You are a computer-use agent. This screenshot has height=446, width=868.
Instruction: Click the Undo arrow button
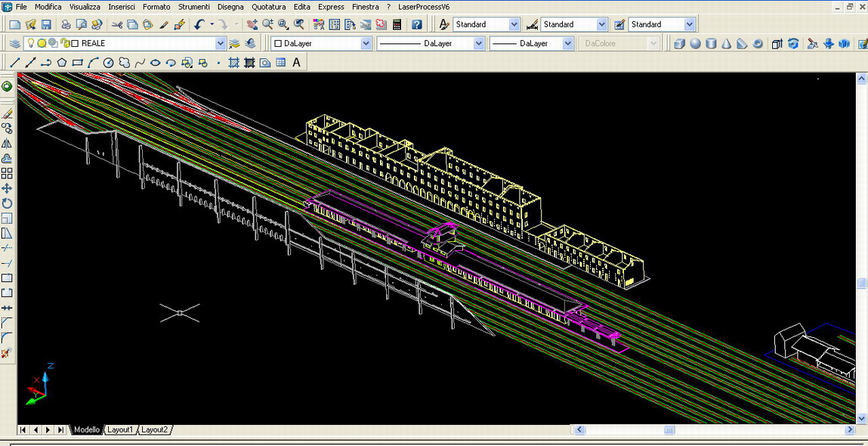[x=199, y=24]
